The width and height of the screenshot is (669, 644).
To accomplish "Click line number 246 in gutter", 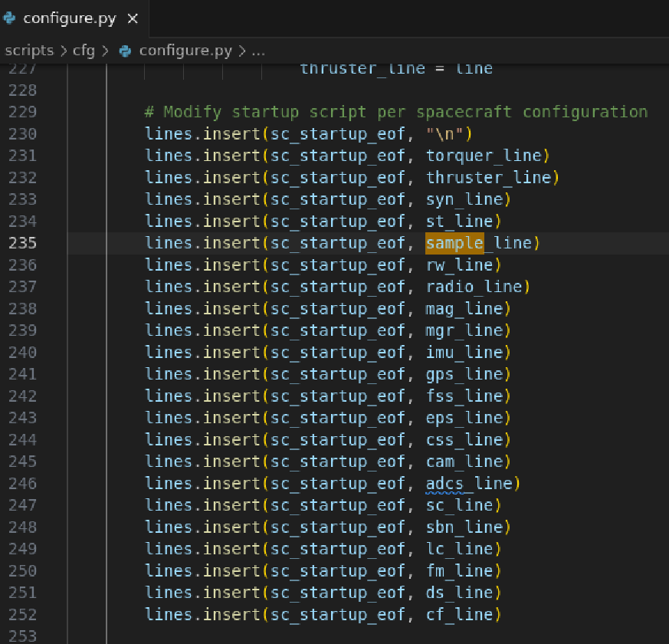I will (23, 483).
